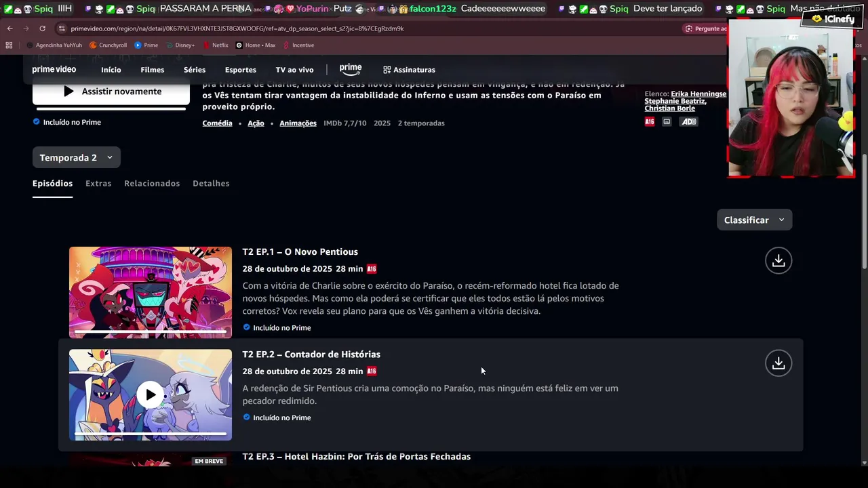Click watch progress bar on episode 1 thumbnail

pyautogui.click(x=151, y=331)
